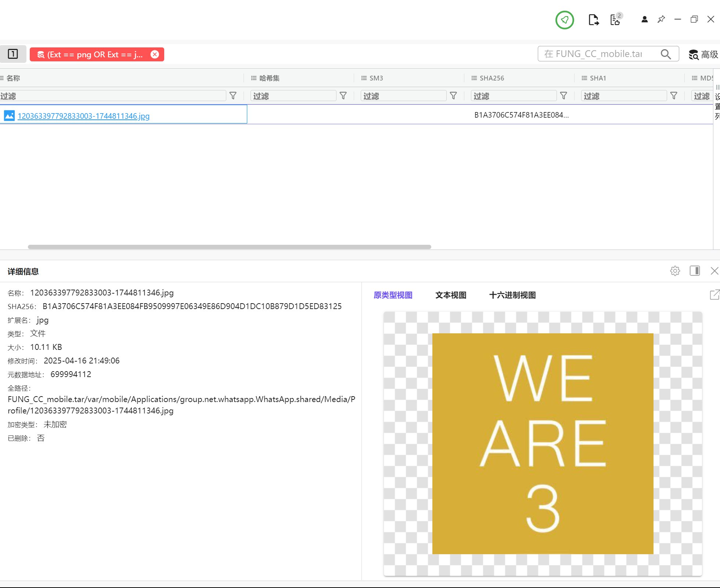Click the pin window icon
Screen dimensions: 720x588
click(x=661, y=19)
